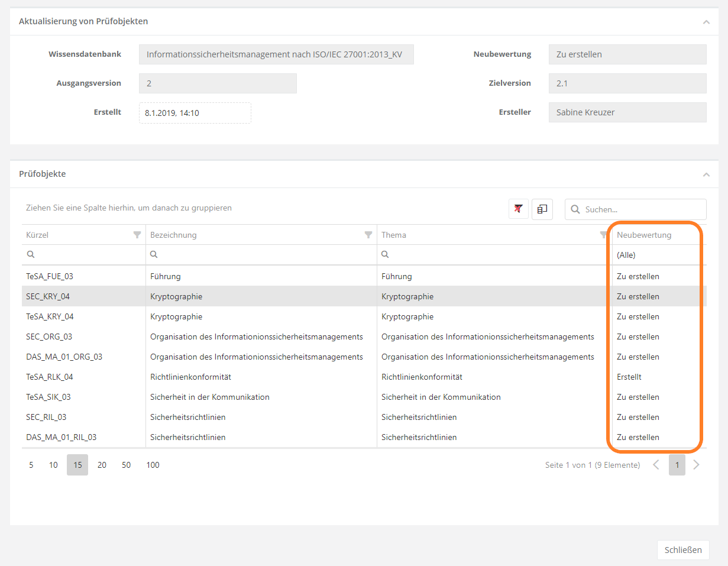Collapse the Prüfobjekte panel
Viewport: 728px width, 566px height.
tap(706, 174)
